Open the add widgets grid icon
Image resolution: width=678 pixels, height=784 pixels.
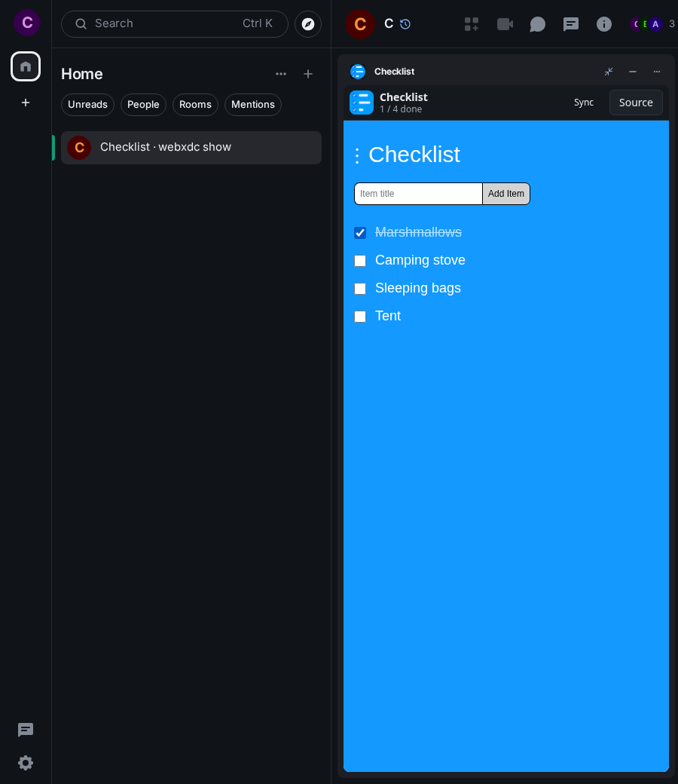pyautogui.click(x=471, y=24)
